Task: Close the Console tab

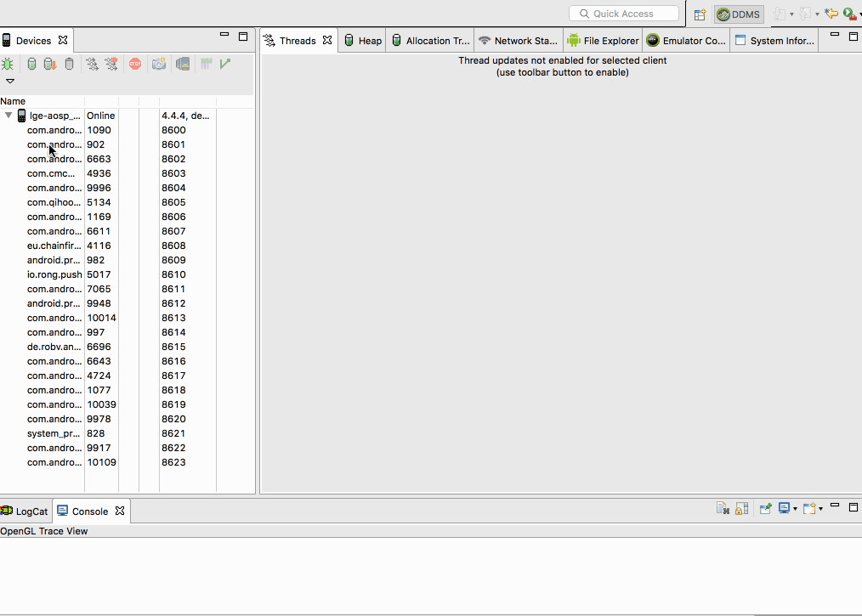Action: (120, 511)
